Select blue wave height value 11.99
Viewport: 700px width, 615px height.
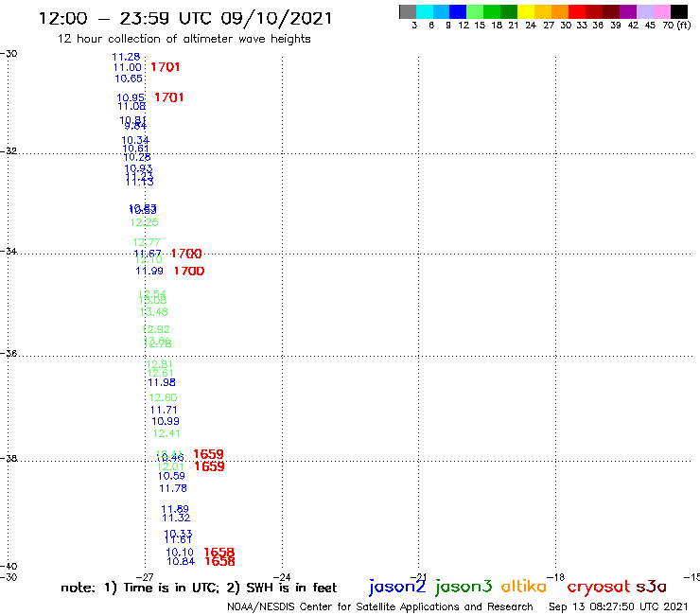pos(149,272)
